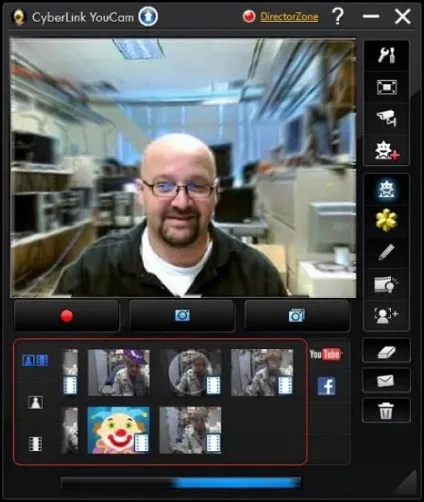This screenshot has height=502, width=424.
Task: Start recording with the red record button
Action: point(66,316)
